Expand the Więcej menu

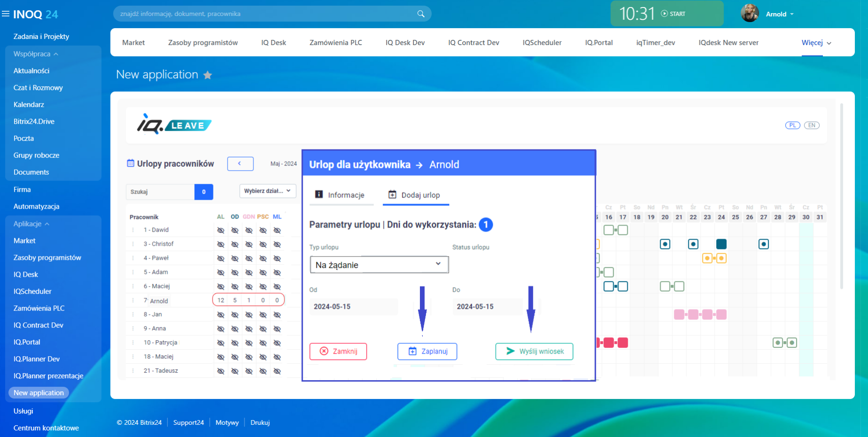click(816, 43)
